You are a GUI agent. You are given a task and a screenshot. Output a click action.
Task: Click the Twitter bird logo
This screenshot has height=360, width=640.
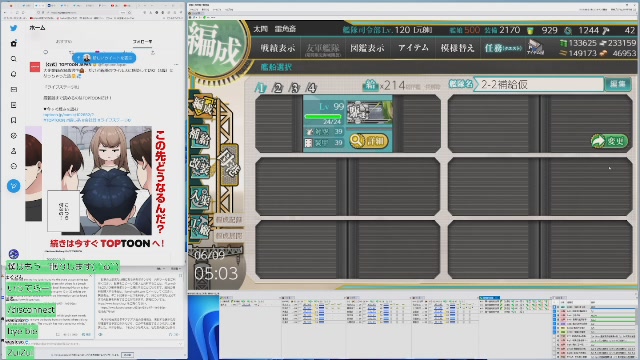click(13, 28)
